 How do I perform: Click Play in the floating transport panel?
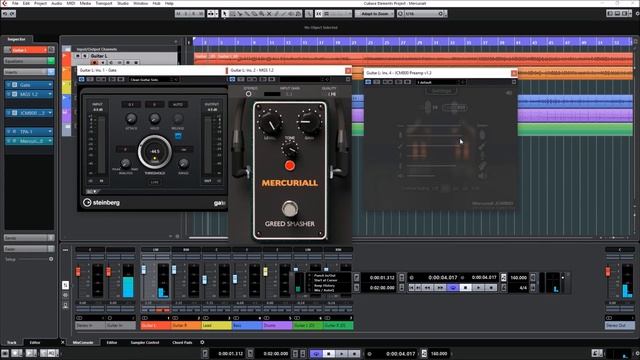(x=478, y=288)
